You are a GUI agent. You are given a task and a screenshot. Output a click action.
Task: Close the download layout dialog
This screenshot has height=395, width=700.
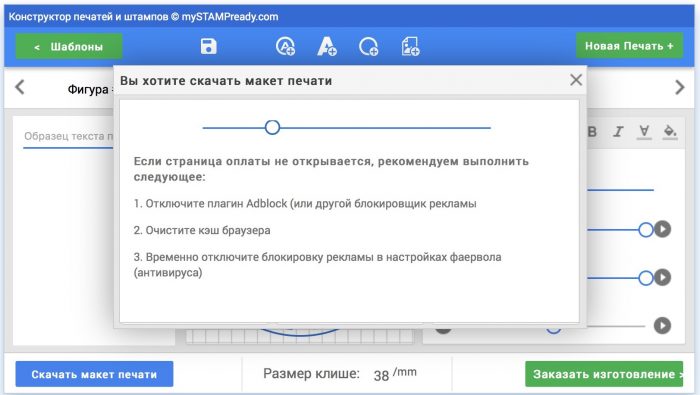coord(576,80)
